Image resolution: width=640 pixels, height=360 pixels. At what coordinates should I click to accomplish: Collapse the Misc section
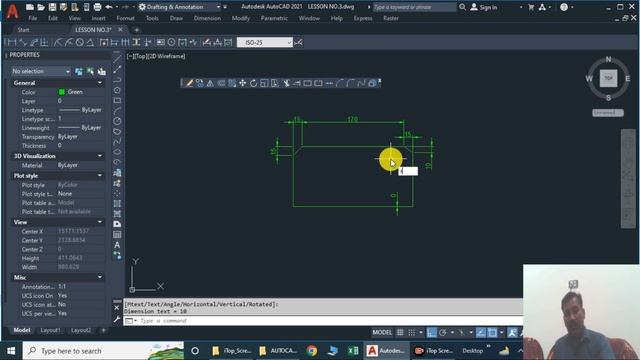click(100, 277)
